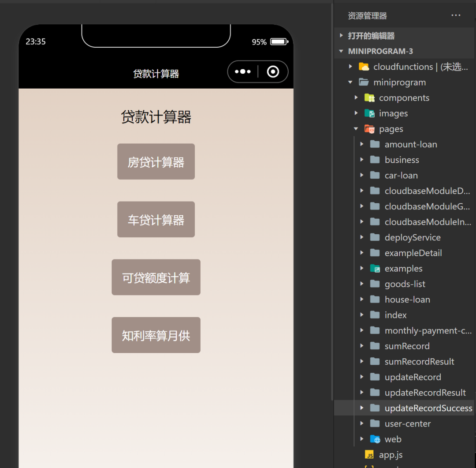Click the large 贷款计算器 page heading

pos(156,117)
